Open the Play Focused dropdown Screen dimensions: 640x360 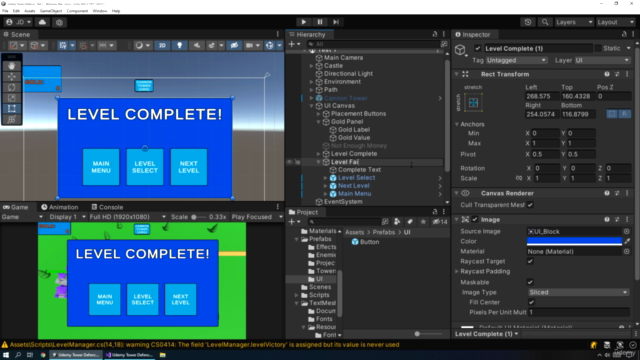click(257, 217)
